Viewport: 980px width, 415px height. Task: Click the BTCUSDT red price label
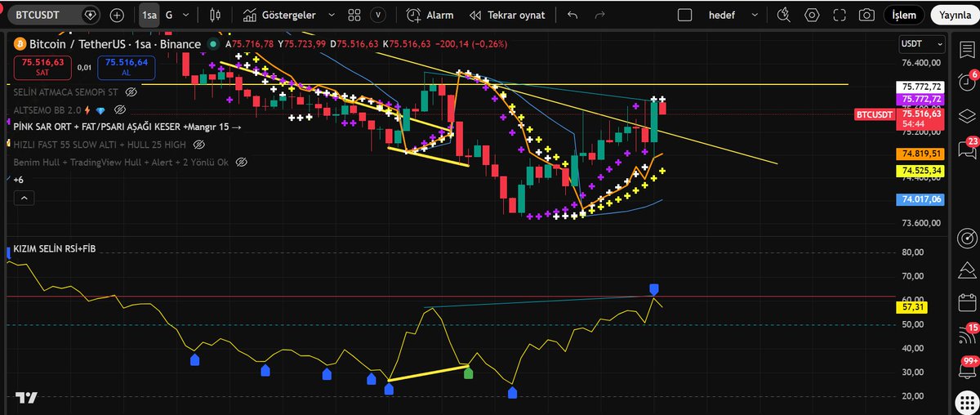click(875, 115)
